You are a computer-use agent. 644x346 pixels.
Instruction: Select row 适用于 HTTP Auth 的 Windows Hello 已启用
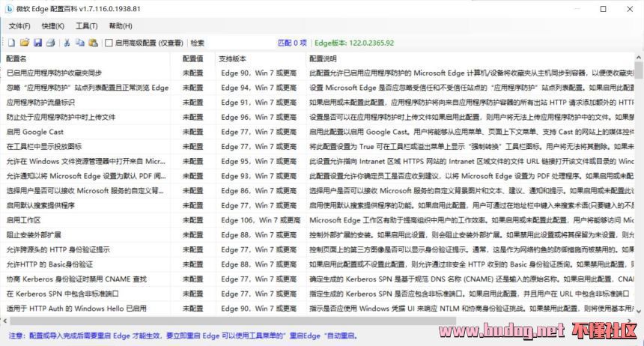pos(318,309)
